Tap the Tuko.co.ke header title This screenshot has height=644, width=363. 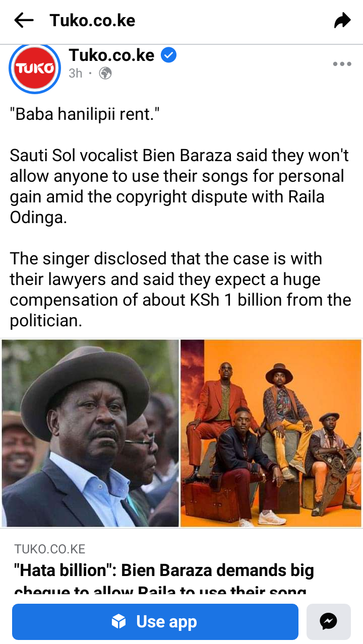tap(92, 21)
